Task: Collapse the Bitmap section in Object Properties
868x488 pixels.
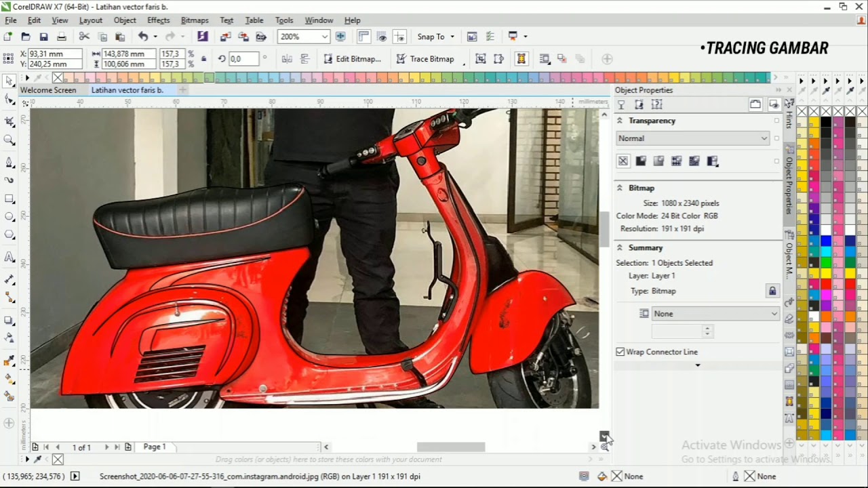Action: pos(619,188)
